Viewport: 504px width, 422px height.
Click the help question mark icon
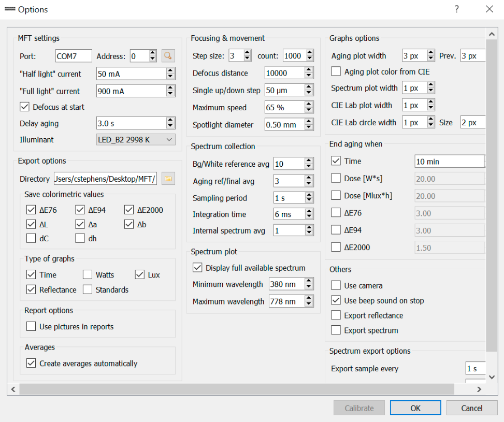tap(457, 9)
